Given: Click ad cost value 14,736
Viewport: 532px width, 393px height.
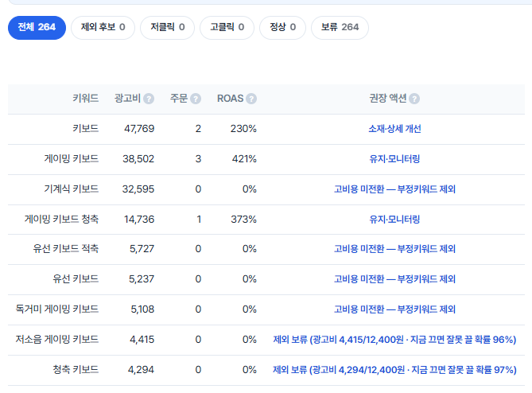Looking at the screenshot, I should (139, 220).
